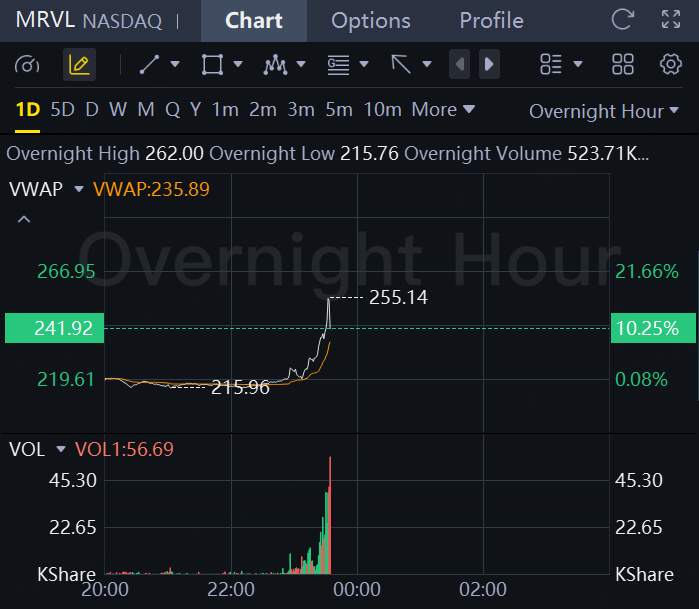The image size is (699, 609).
Task: Select the Y yearly timeframe
Action: point(196,110)
